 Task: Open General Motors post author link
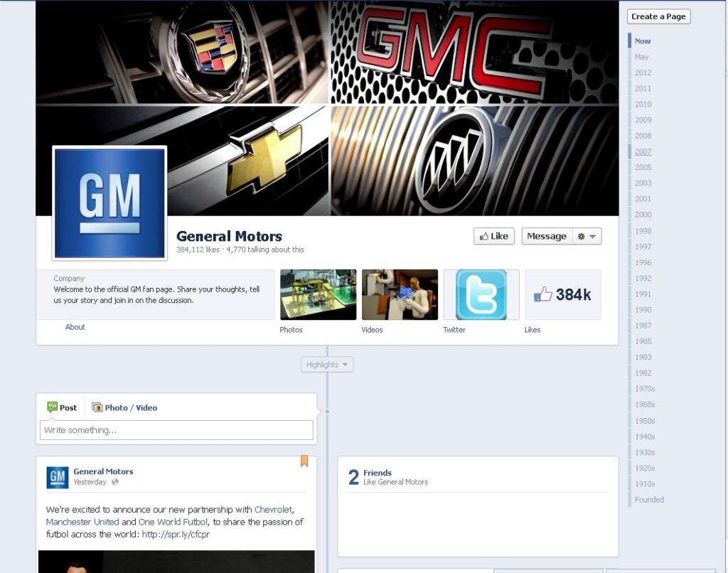click(x=103, y=471)
